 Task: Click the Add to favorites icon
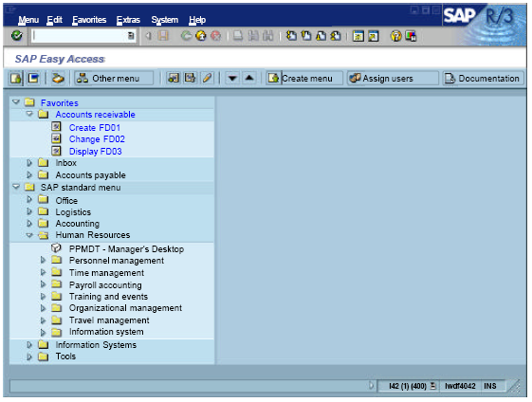pyautogui.click(x=173, y=79)
